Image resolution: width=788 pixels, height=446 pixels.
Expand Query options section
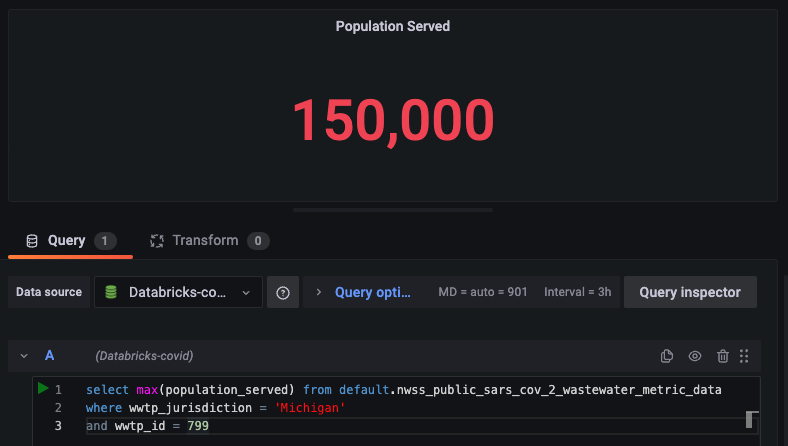tap(364, 292)
